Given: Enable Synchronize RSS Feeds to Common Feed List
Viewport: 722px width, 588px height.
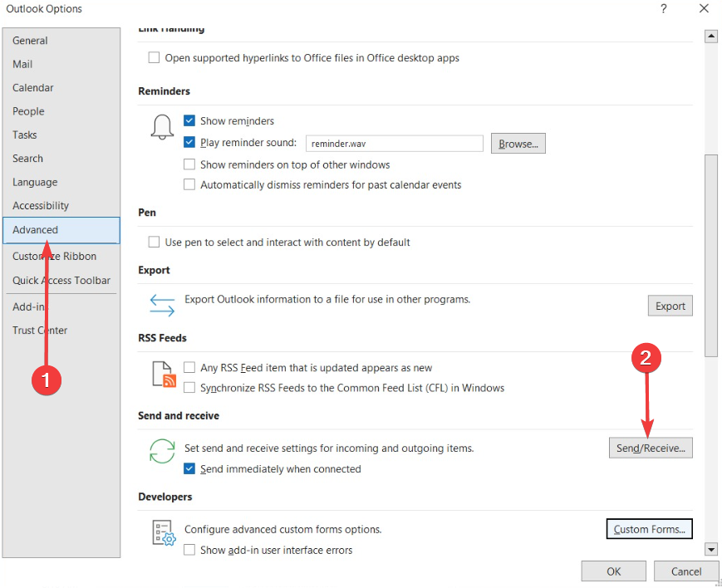Looking at the screenshot, I should [189, 388].
